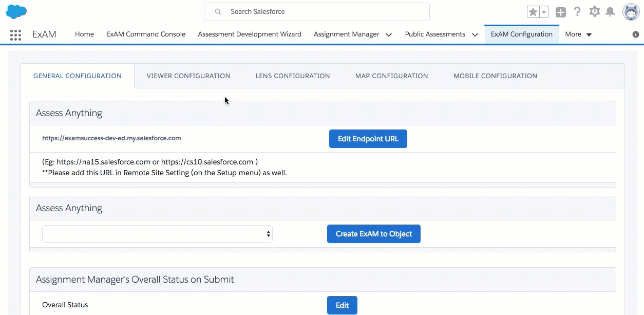This screenshot has height=315, width=644.
Task: Switch to the Viewer Configuration tab
Action: point(188,76)
